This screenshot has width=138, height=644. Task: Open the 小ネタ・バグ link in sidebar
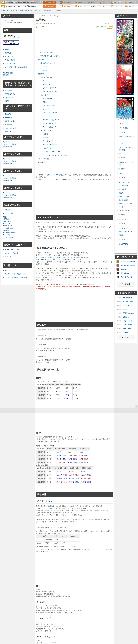[9, 56]
